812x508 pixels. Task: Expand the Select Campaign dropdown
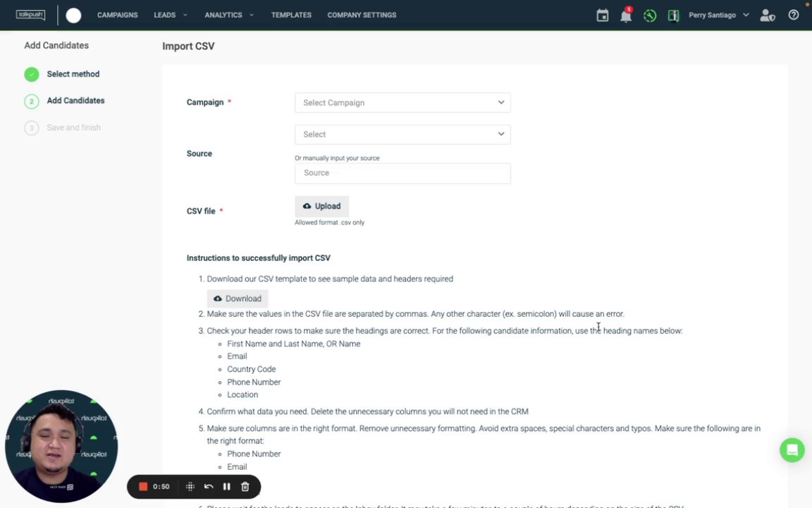click(402, 102)
